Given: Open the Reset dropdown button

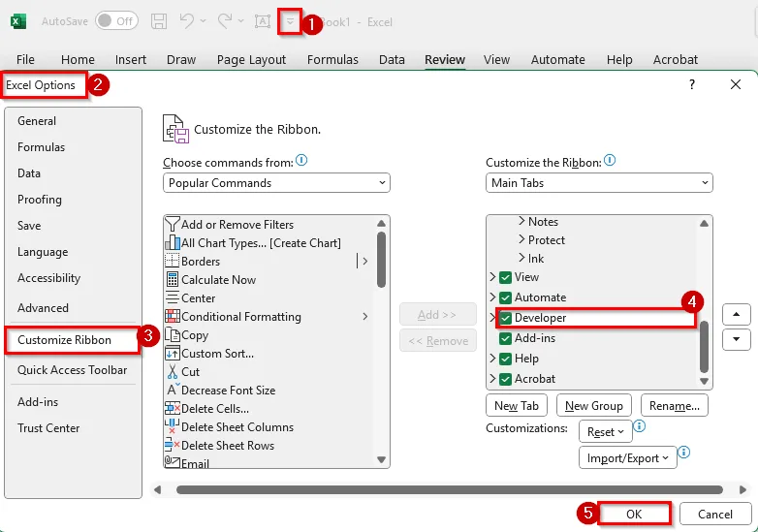Looking at the screenshot, I should pyautogui.click(x=605, y=431).
